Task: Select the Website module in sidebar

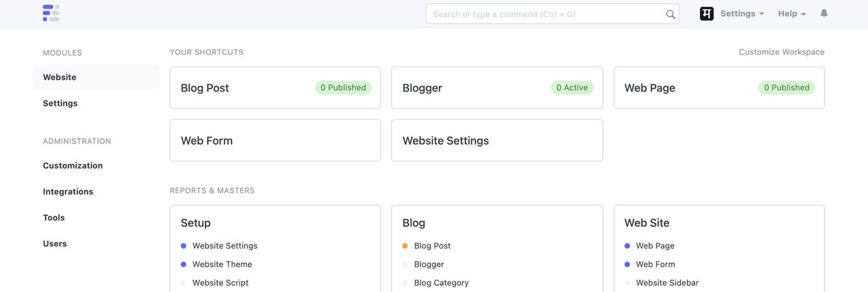Action: pos(60,77)
